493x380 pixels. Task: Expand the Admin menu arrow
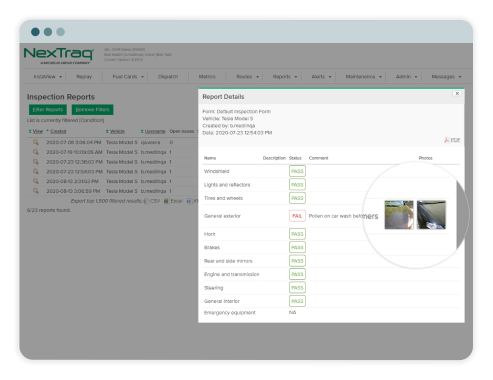coord(416,77)
